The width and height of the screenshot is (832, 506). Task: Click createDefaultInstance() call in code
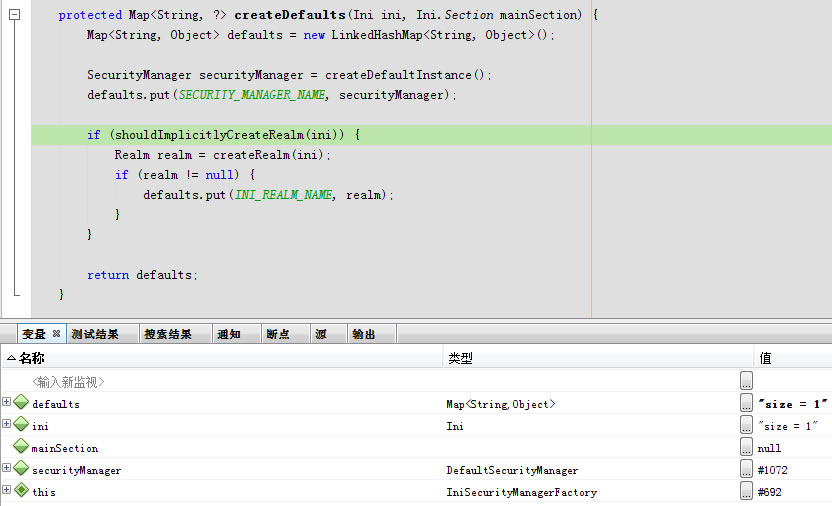[x=405, y=75]
